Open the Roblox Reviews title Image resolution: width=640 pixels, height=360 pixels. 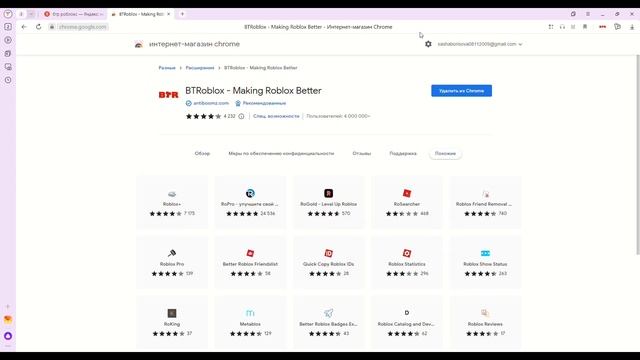click(x=485, y=324)
